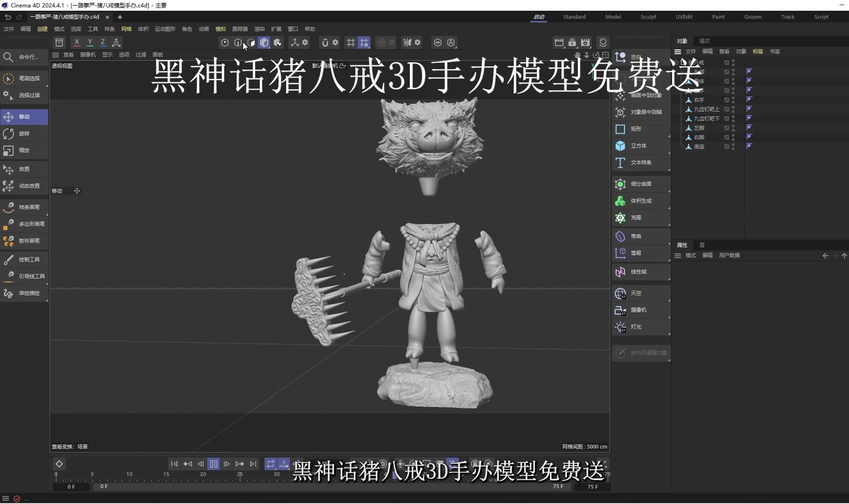
Task: Toggle X axis lock
Action: coord(77,42)
